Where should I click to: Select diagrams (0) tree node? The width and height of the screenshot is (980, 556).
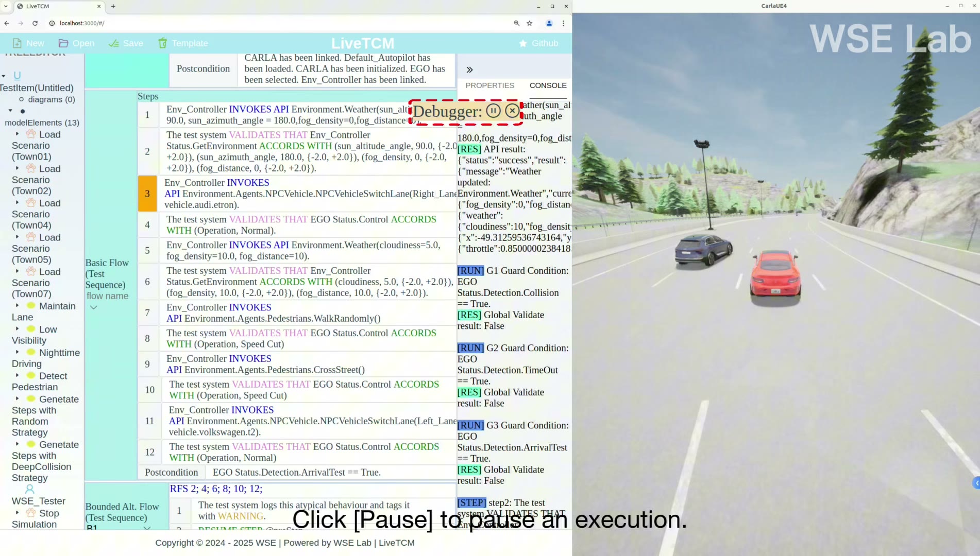(x=52, y=99)
